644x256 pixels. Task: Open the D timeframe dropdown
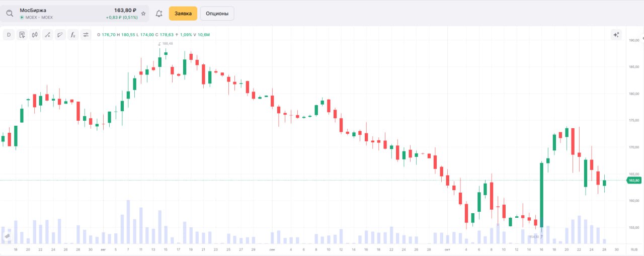click(x=9, y=35)
